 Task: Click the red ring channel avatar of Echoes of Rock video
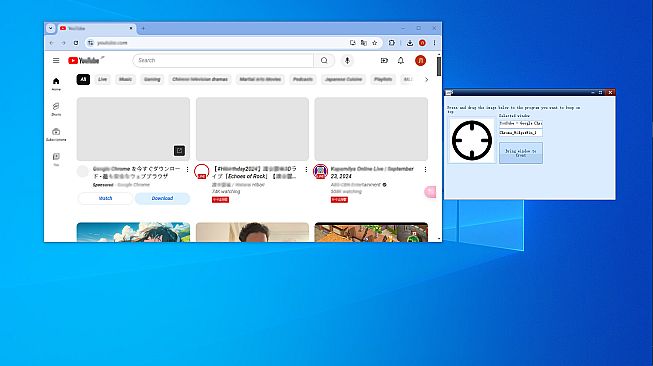click(202, 171)
